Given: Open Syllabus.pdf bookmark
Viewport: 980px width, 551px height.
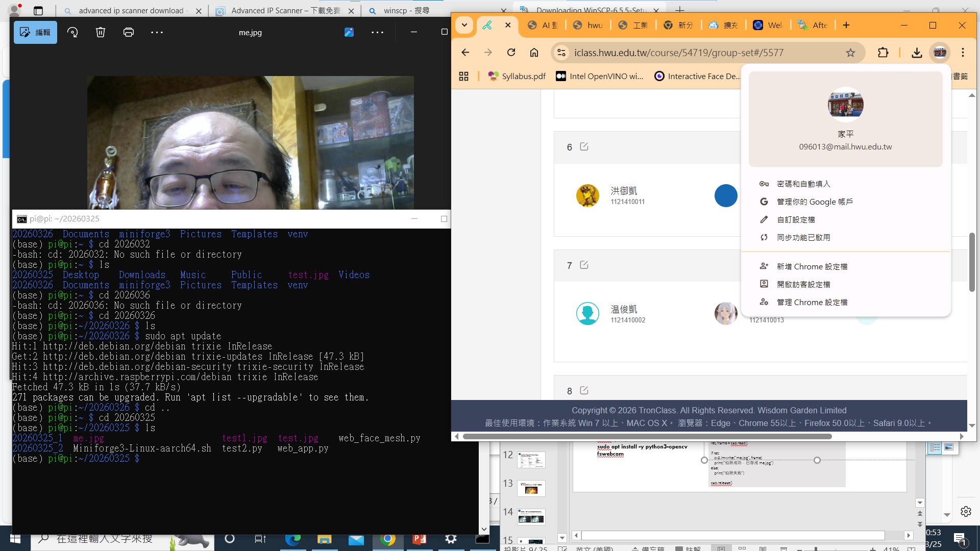Looking at the screenshot, I should 517,76.
